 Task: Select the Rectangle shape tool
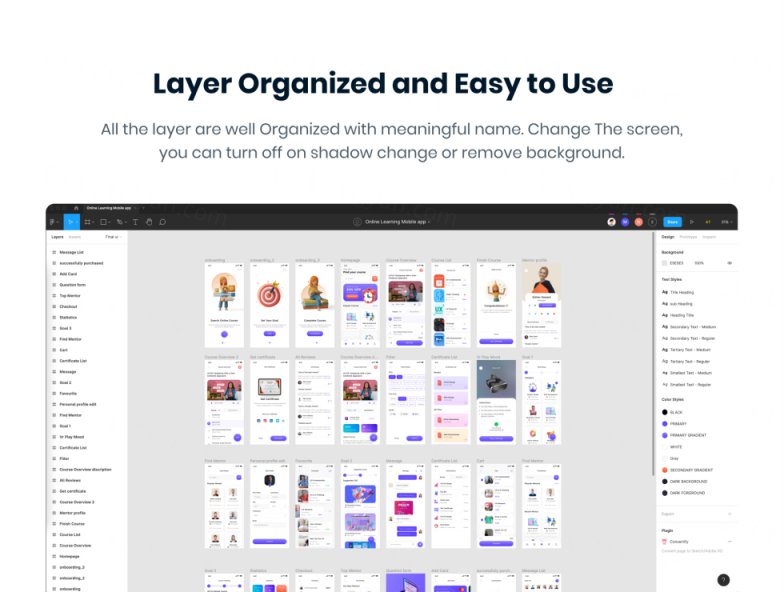click(x=104, y=222)
